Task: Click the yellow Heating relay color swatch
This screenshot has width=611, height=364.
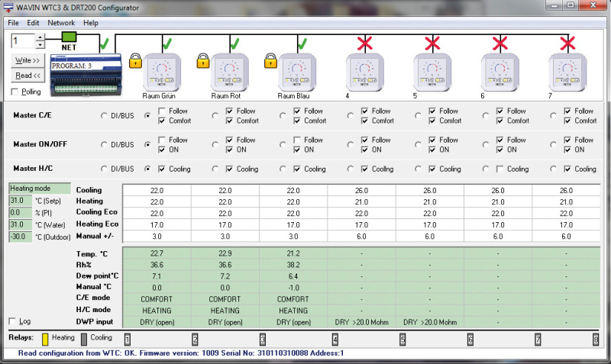Action: click(45, 339)
